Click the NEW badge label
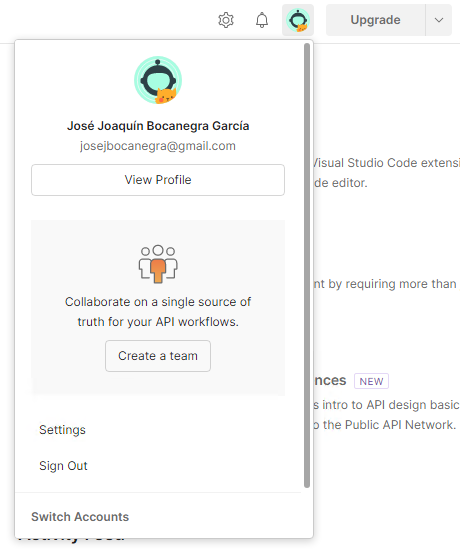The width and height of the screenshot is (460, 554). click(371, 381)
